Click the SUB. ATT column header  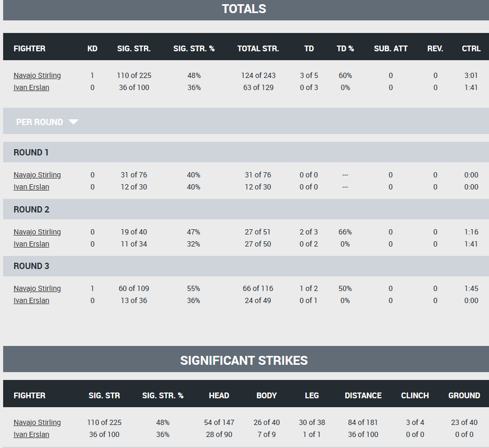(x=391, y=49)
